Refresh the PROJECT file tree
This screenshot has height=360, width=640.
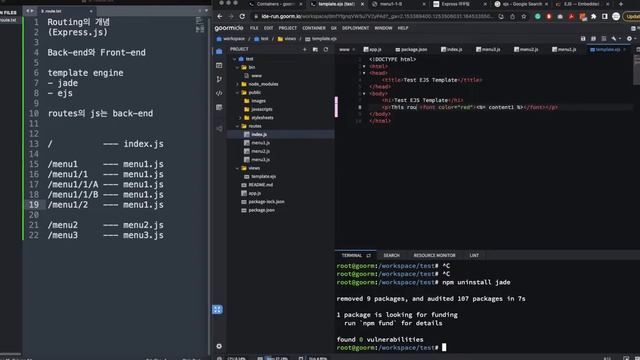[x=326, y=49]
